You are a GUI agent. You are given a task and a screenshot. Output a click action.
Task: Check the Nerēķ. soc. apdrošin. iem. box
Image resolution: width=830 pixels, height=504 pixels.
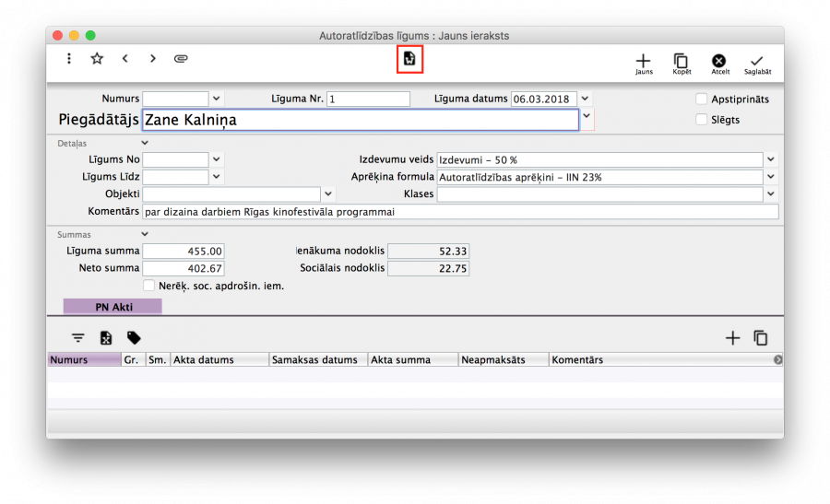[x=149, y=286]
